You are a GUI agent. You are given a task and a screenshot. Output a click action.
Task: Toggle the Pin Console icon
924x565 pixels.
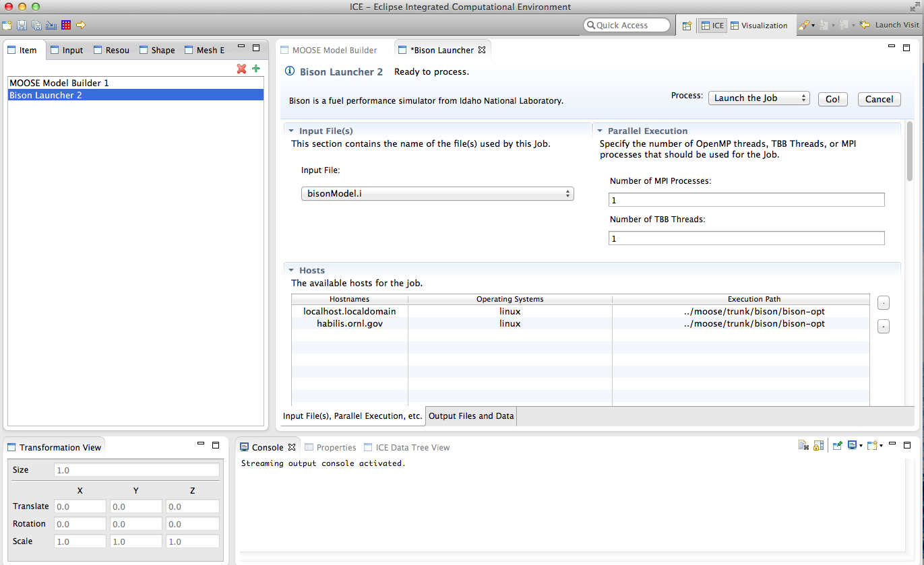(x=837, y=445)
